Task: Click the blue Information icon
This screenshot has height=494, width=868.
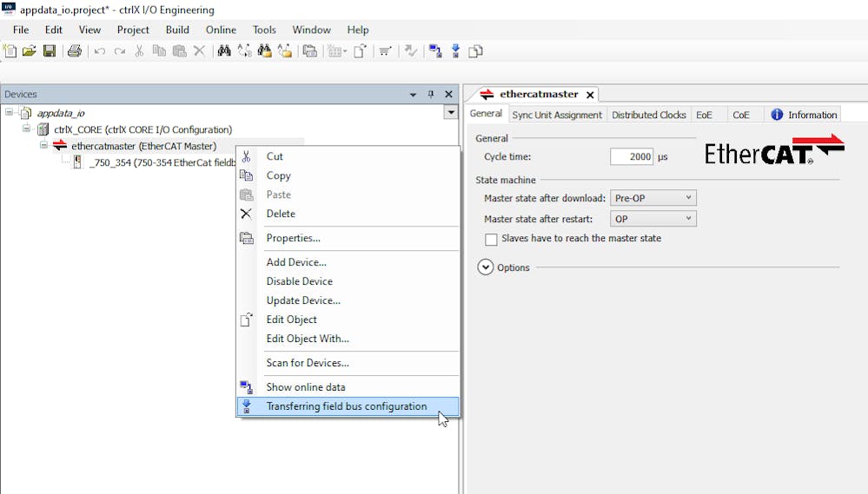Action: coord(777,115)
